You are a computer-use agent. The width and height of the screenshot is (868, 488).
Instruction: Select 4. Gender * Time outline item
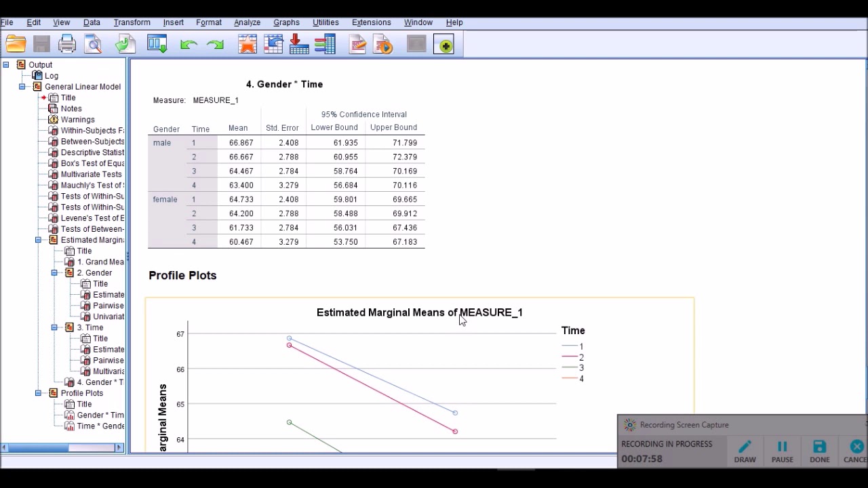click(100, 382)
